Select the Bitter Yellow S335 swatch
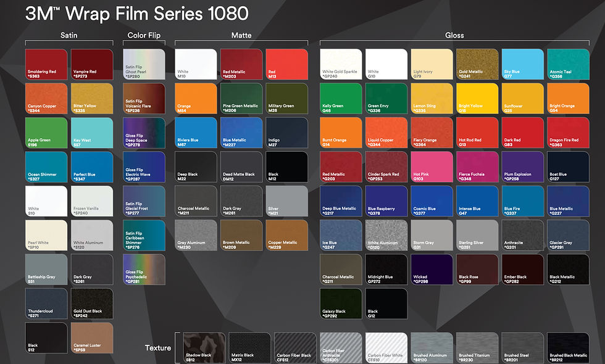This screenshot has width=605, height=364. [92, 99]
